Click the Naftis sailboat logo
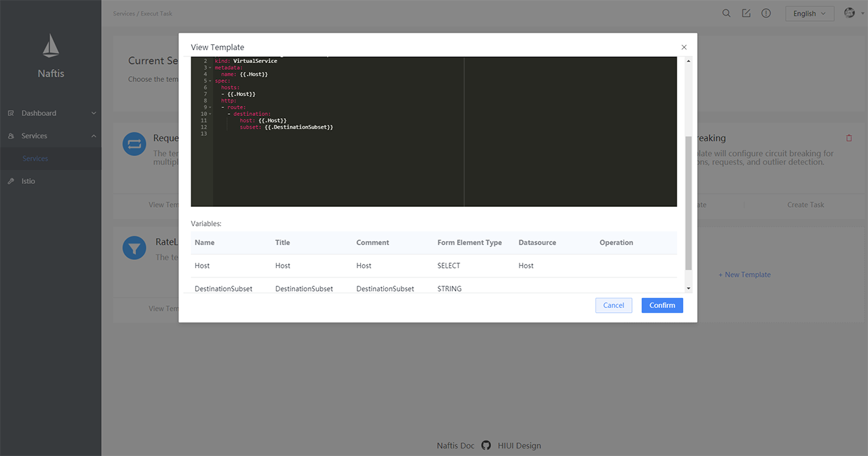Image resolution: width=868 pixels, height=456 pixels. click(x=50, y=45)
